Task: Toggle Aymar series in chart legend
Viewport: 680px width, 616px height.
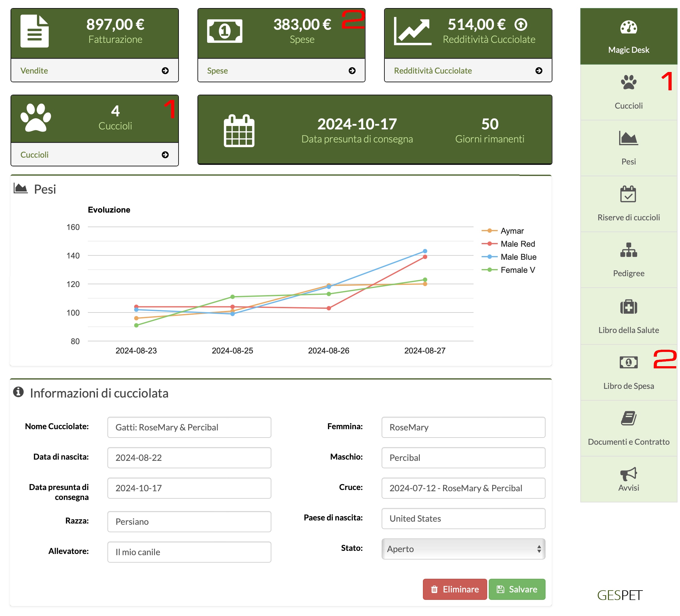Action: (x=503, y=231)
